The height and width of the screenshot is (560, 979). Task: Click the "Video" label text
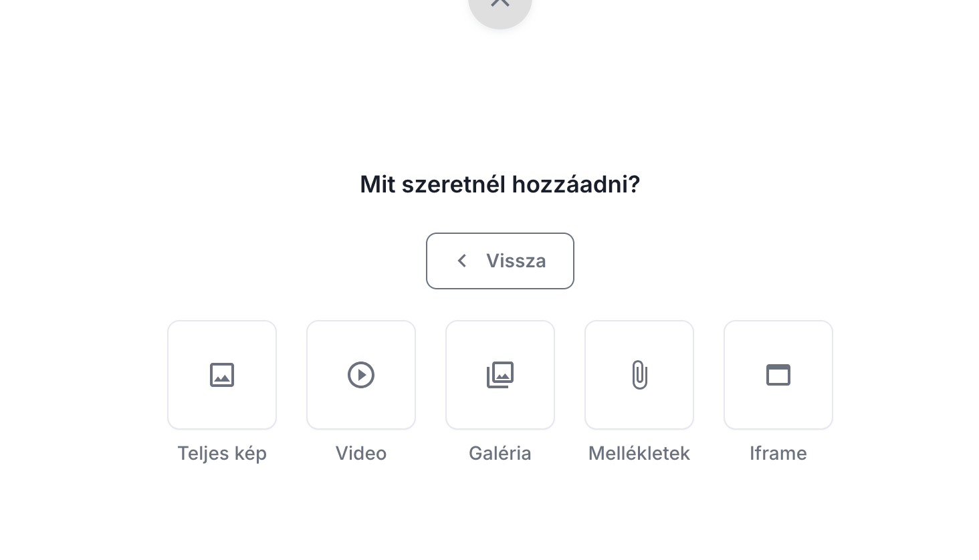[x=361, y=453]
